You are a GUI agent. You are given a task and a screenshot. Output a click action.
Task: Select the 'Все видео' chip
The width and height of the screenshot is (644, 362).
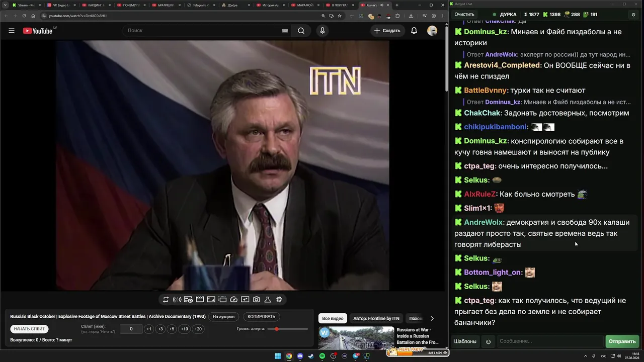[x=333, y=318]
